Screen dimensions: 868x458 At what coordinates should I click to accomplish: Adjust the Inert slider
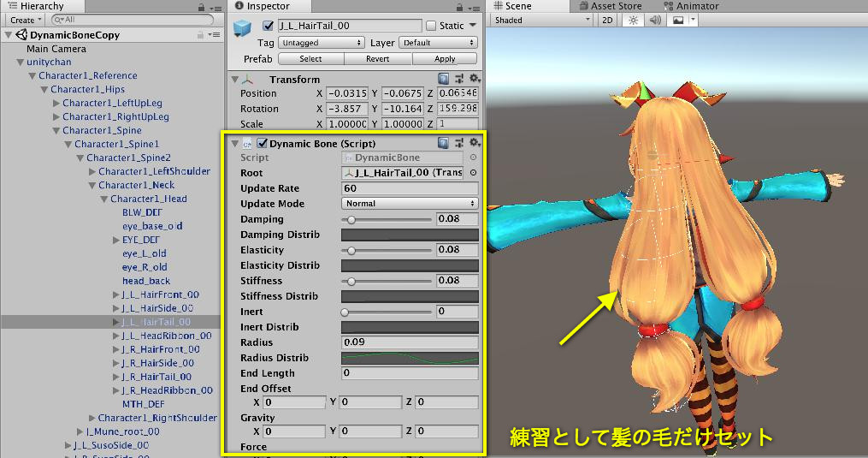(387, 312)
